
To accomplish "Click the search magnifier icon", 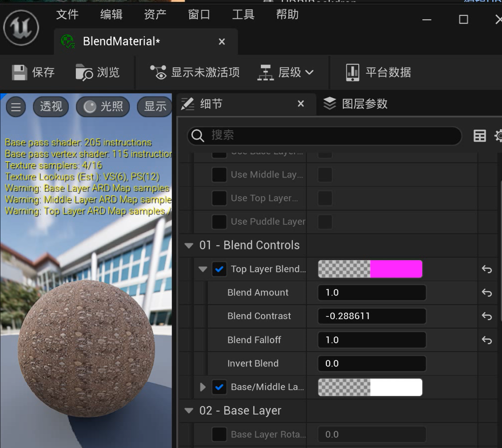I will tap(197, 136).
